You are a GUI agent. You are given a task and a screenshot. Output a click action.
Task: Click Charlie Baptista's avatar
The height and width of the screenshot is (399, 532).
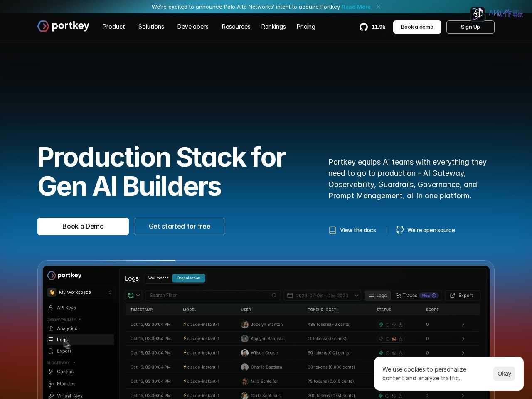point(245,367)
